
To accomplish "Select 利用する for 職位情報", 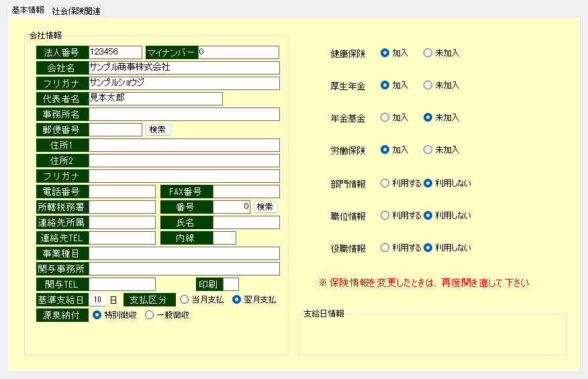I will (x=385, y=216).
